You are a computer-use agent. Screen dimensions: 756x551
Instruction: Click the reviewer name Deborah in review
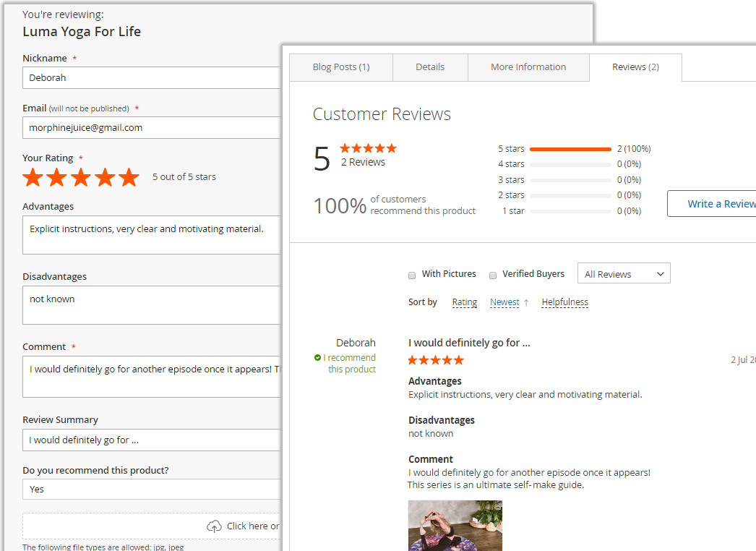pyautogui.click(x=356, y=343)
